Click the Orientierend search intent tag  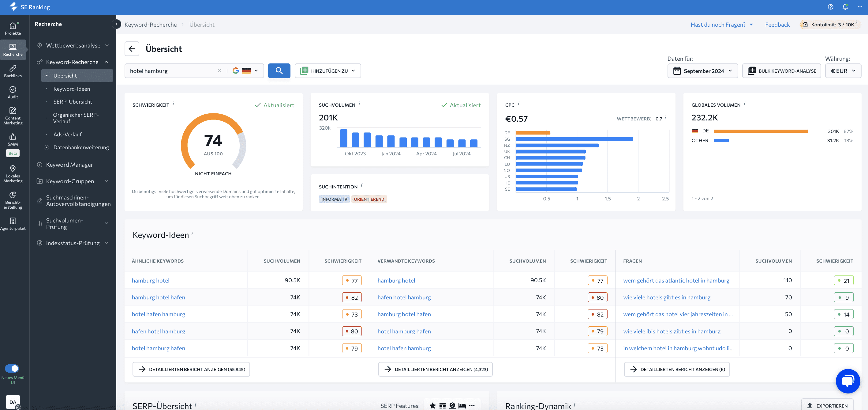pos(369,199)
